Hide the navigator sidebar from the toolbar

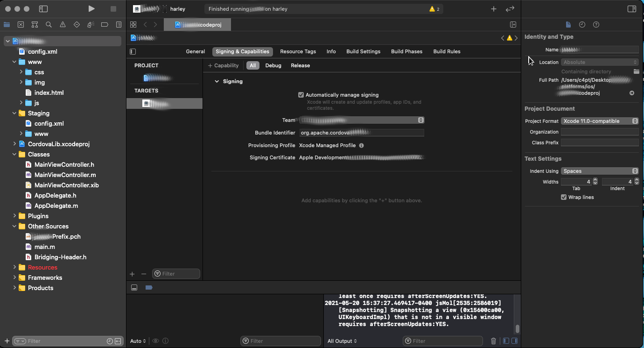pos(43,9)
